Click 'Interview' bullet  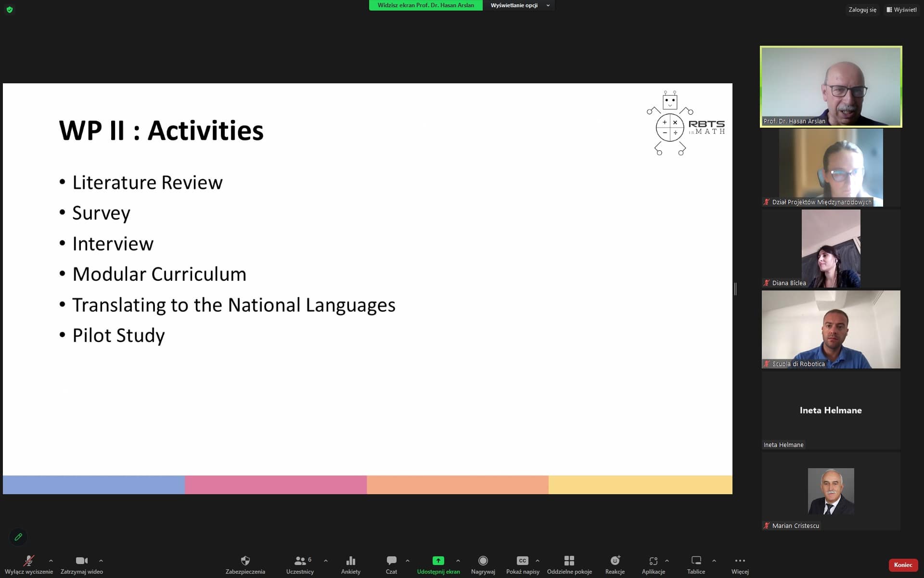pyautogui.click(x=113, y=244)
